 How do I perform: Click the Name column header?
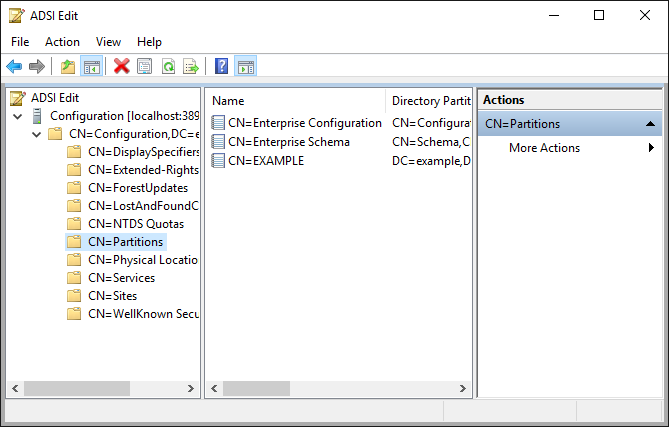coord(295,101)
